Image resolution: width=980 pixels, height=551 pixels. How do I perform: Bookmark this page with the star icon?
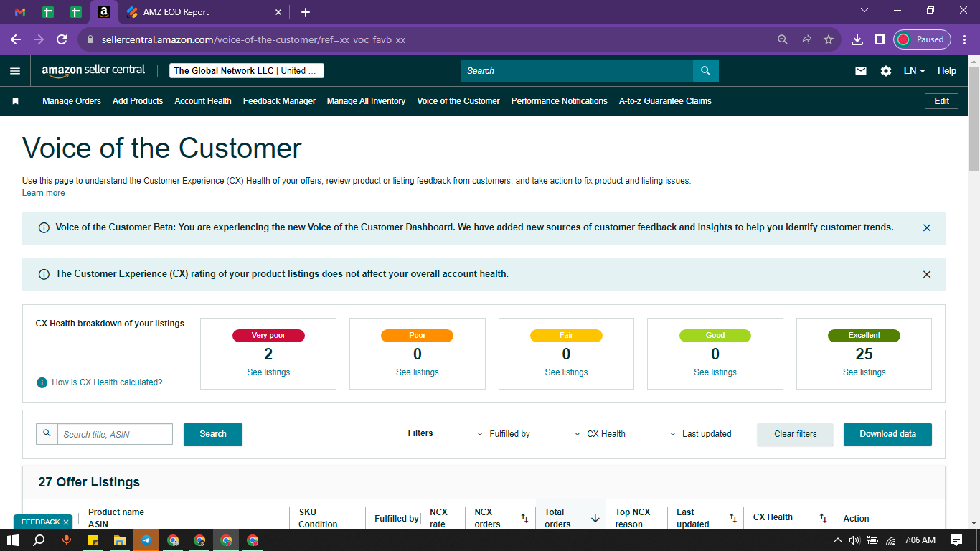coord(829,39)
